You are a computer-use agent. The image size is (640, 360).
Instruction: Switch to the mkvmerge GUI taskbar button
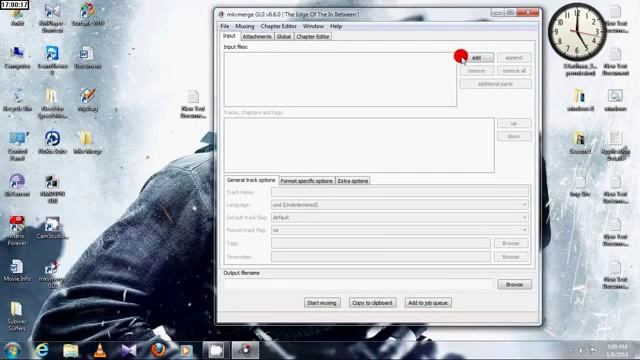pyautogui.click(x=245, y=350)
